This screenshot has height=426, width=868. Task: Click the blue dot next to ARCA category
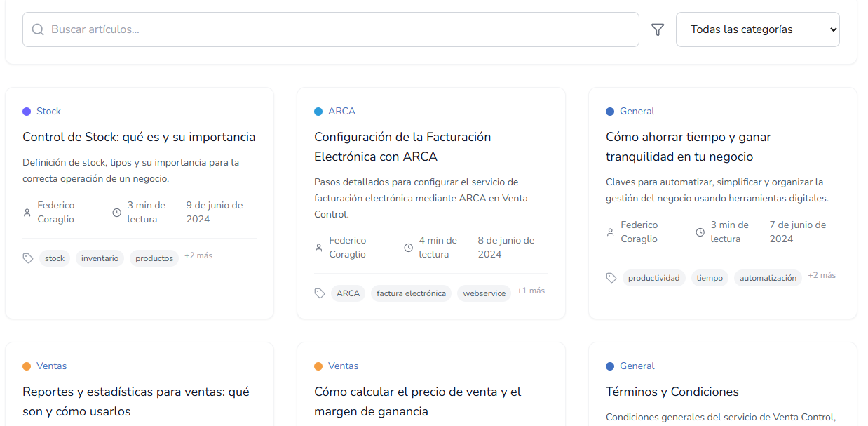point(318,112)
